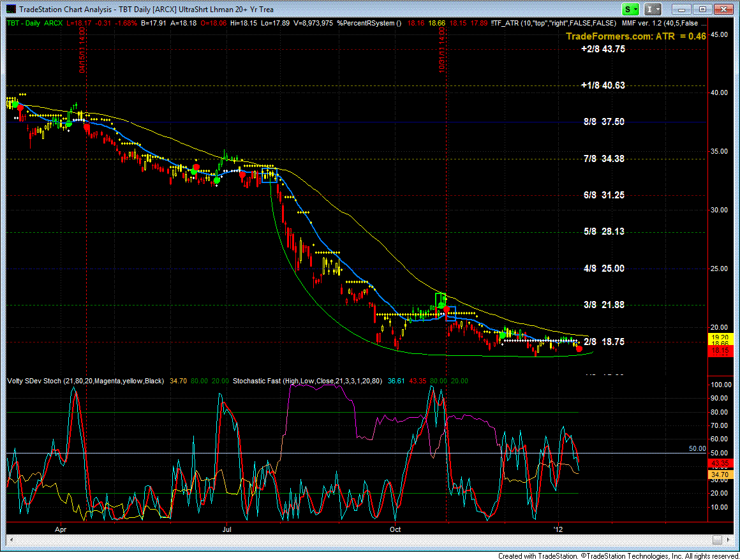The image size is (740, 560).
Task: Select the Volty SDev Stoch indicator label
Action: (x=85, y=381)
